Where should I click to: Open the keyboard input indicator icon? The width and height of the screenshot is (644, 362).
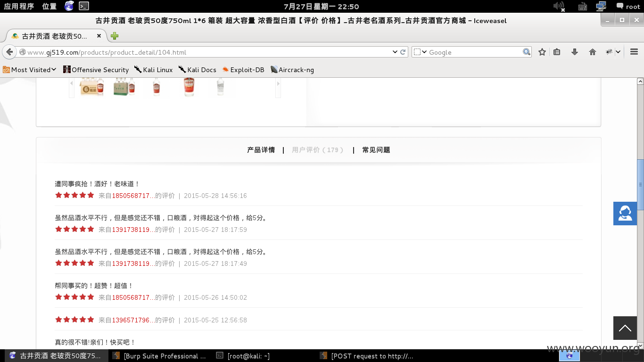pyautogui.click(x=583, y=7)
